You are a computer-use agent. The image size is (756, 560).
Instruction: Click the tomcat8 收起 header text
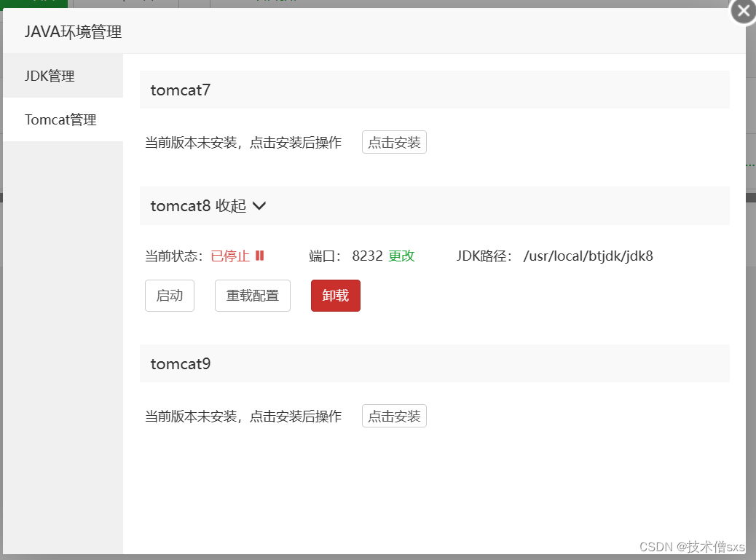198,206
